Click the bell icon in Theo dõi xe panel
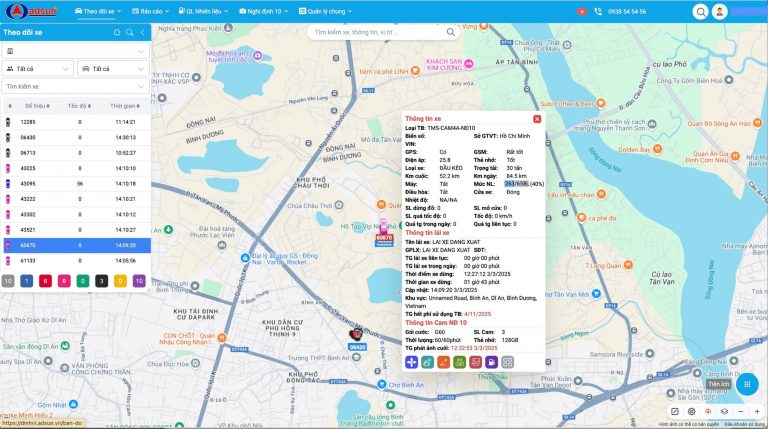The width and height of the screenshot is (768, 429). [x=116, y=33]
